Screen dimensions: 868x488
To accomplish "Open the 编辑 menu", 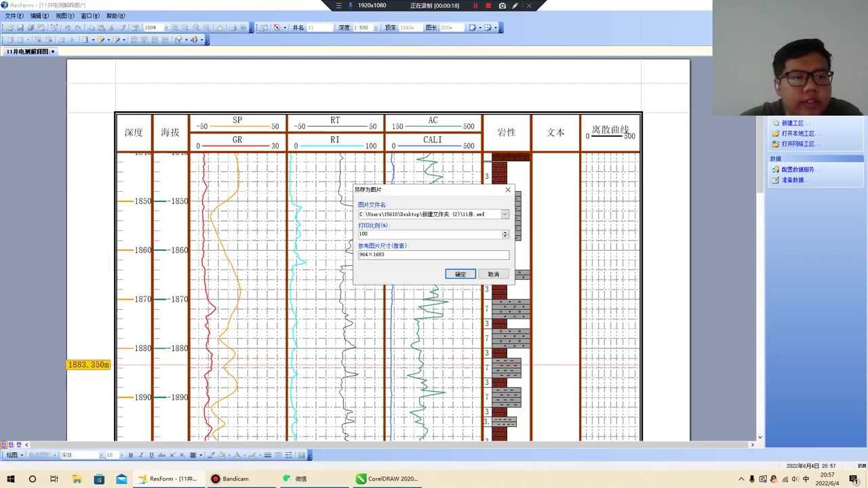I will point(39,16).
